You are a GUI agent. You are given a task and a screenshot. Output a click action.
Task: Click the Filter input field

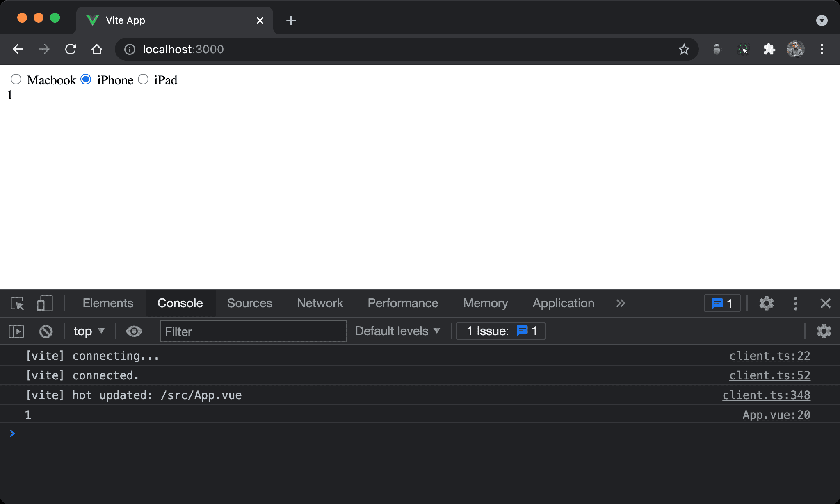pos(253,331)
